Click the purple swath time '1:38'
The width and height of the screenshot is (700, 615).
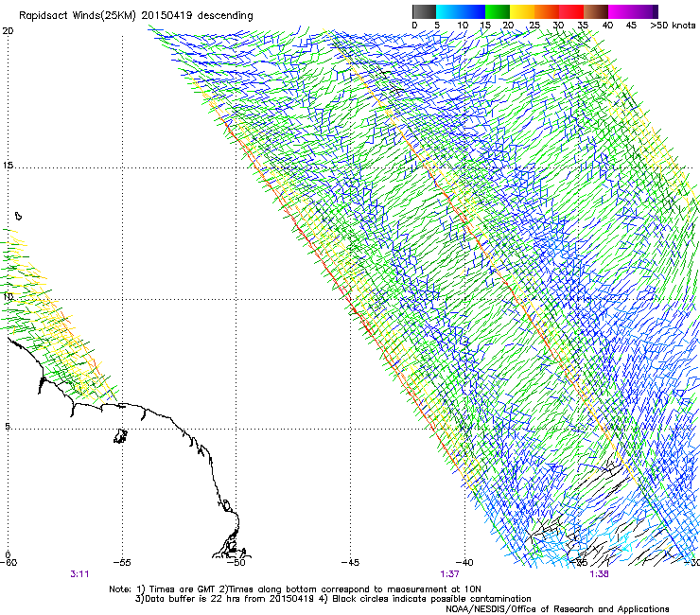(x=599, y=574)
